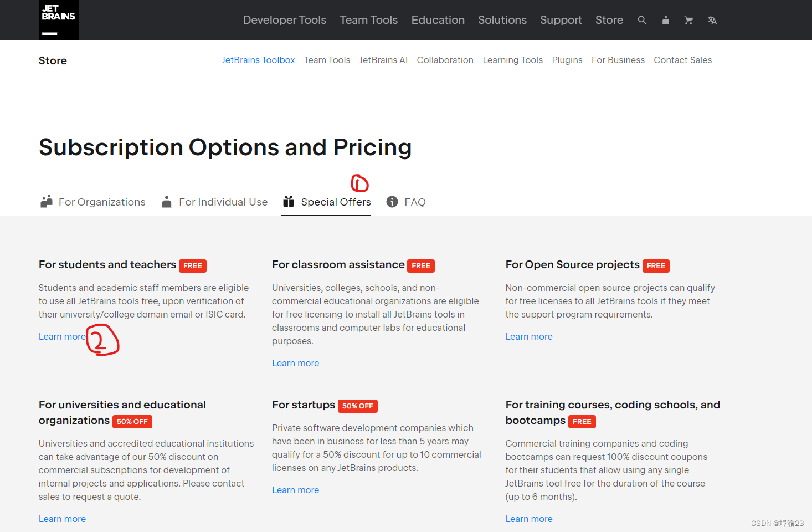Learn more about training courses and bootcamps
Image resolution: width=812 pixels, height=532 pixels.
[529, 519]
